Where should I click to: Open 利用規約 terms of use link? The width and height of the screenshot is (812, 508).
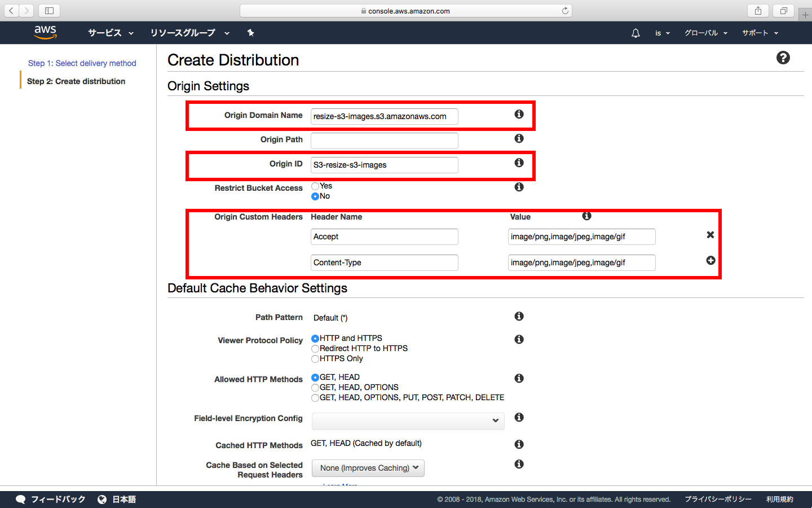[780, 499]
